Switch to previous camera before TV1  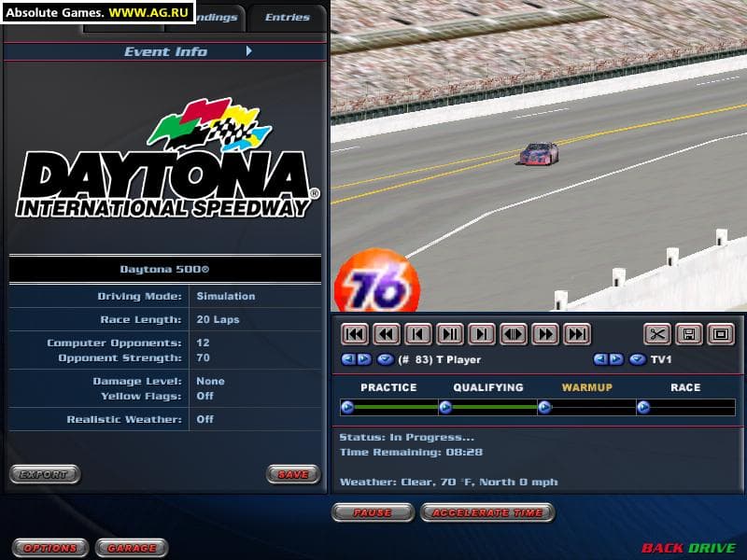600,359
